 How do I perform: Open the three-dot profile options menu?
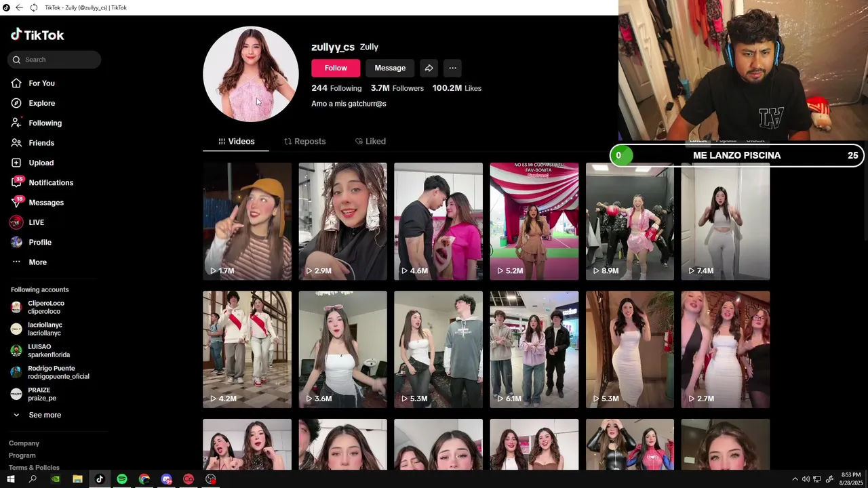click(x=452, y=68)
